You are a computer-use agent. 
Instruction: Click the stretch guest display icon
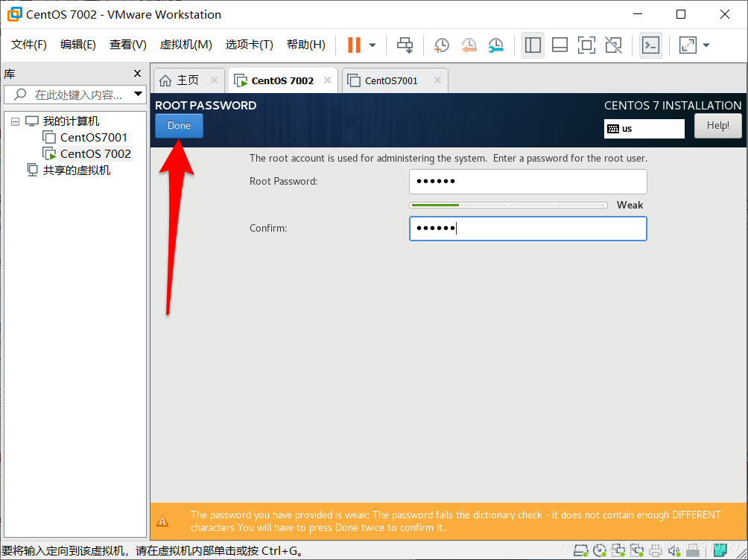click(688, 45)
